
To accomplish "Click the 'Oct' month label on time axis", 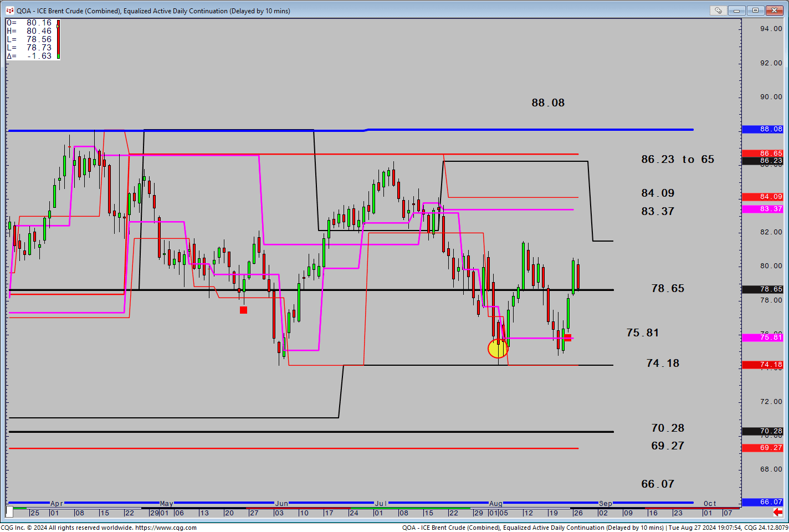I will 710,504.
